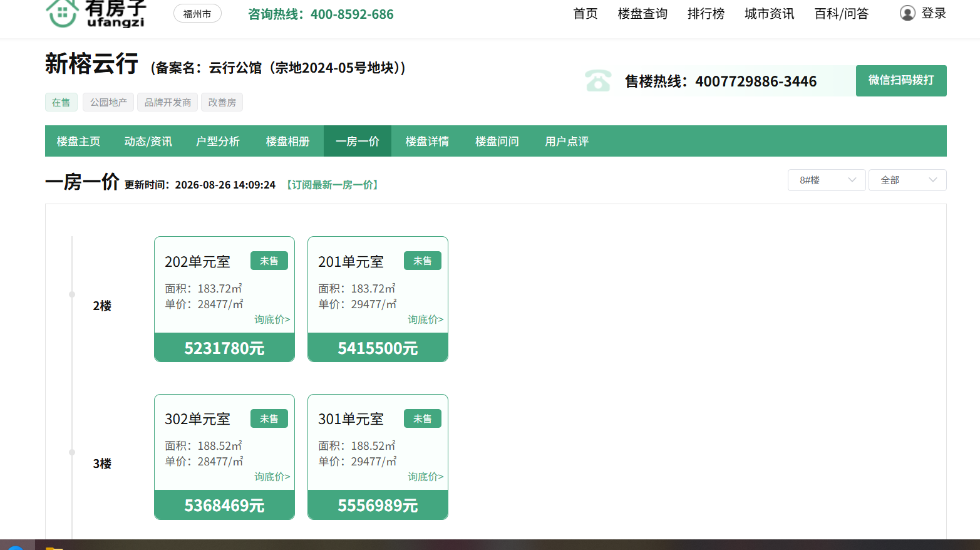The width and height of the screenshot is (980, 550).
Task: Click the 品牌开发商 tag
Action: (x=168, y=102)
